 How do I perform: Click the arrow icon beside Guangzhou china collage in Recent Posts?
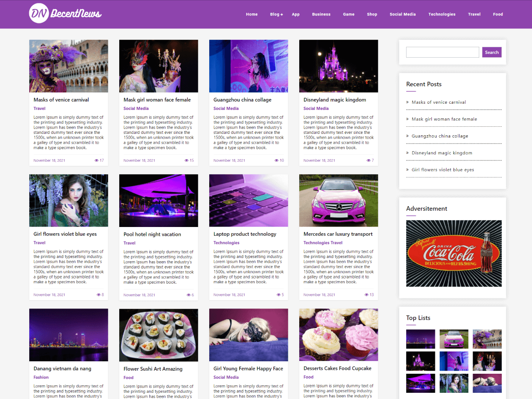pos(407,136)
